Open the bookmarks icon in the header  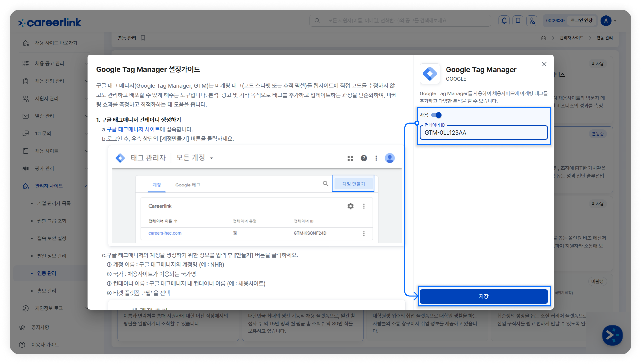click(x=518, y=20)
